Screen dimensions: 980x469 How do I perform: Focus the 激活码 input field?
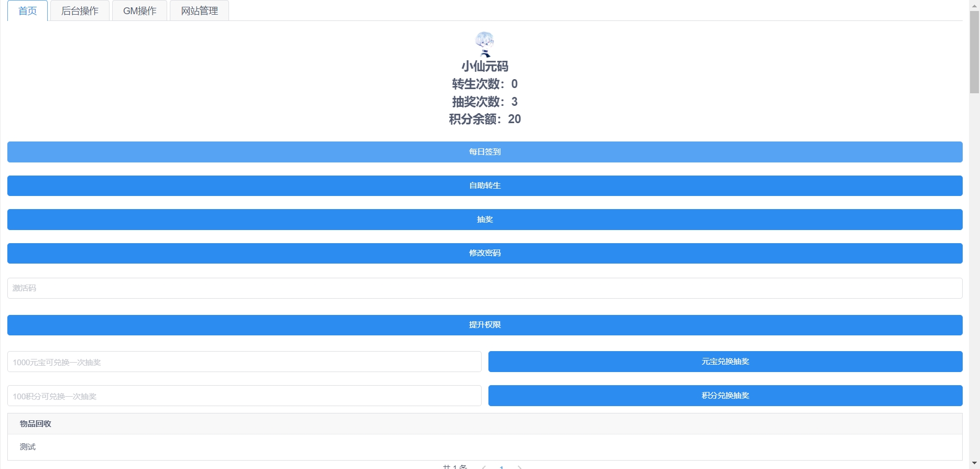coord(485,288)
